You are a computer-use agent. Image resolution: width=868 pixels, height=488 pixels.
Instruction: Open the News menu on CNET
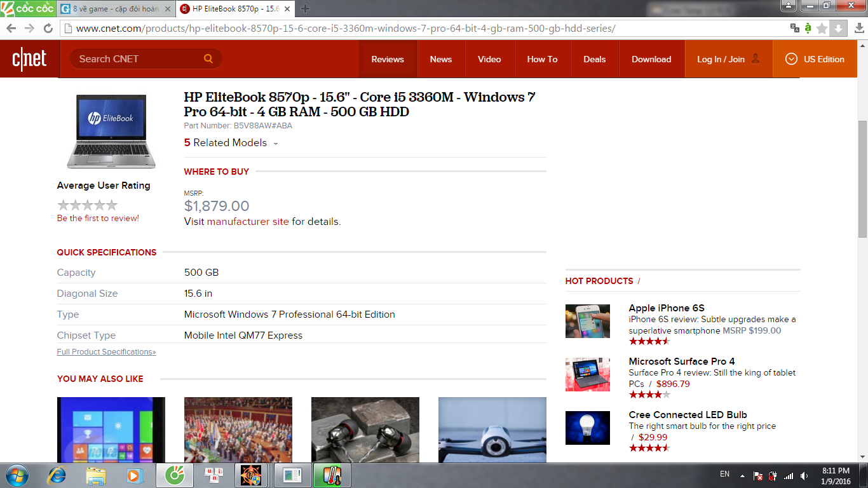(x=441, y=59)
